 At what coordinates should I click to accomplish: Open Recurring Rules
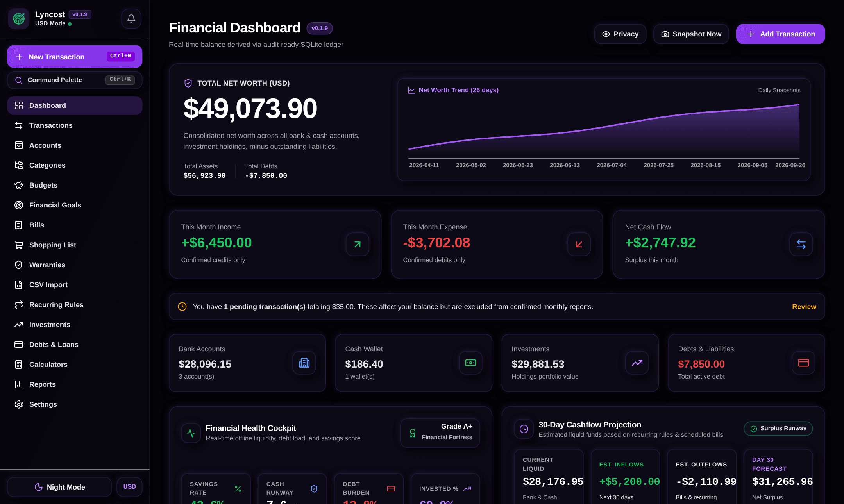pyautogui.click(x=75, y=305)
